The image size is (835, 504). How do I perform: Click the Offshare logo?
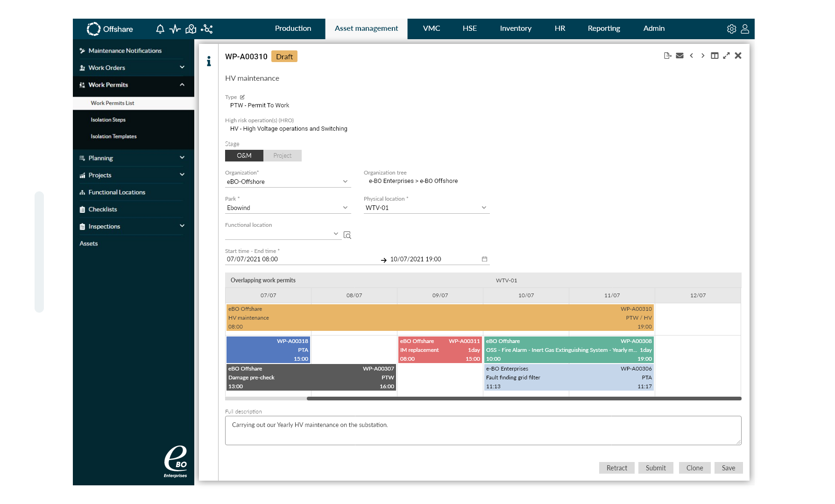pos(110,29)
